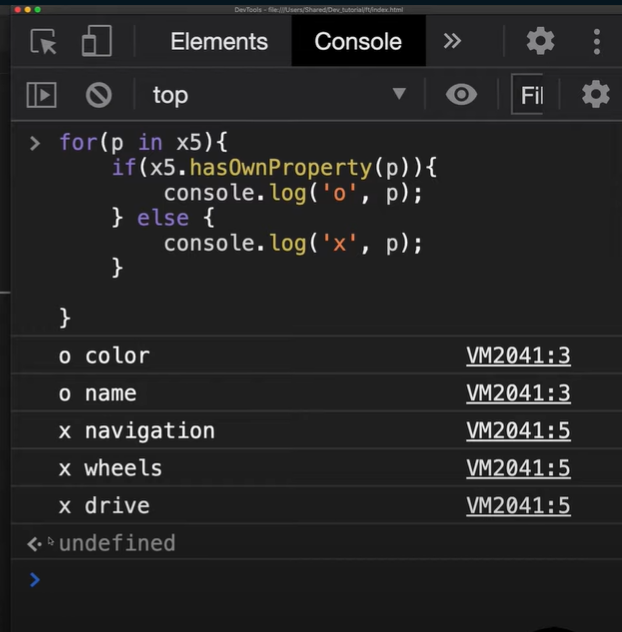Click the 'for' keyword in the code
622x632 pixels.
click(78, 142)
